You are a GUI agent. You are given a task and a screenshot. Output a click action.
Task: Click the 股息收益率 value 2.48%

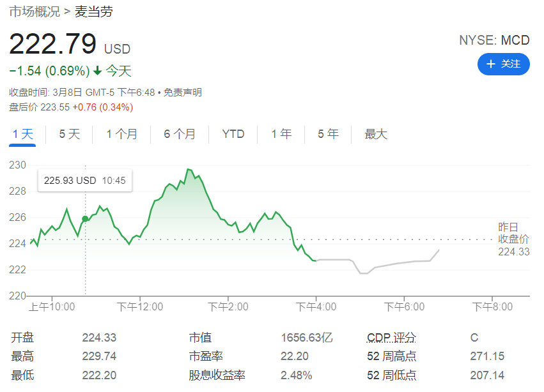pyautogui.click(x=296, y=375)
